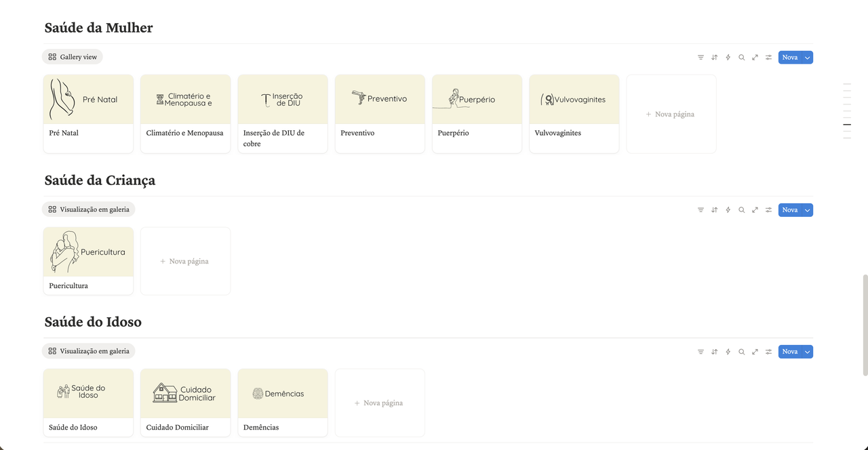Screen dimensions: 868x450
Task: Click the Nova button in Saúde do Idoso
Action: click(789, 352)
